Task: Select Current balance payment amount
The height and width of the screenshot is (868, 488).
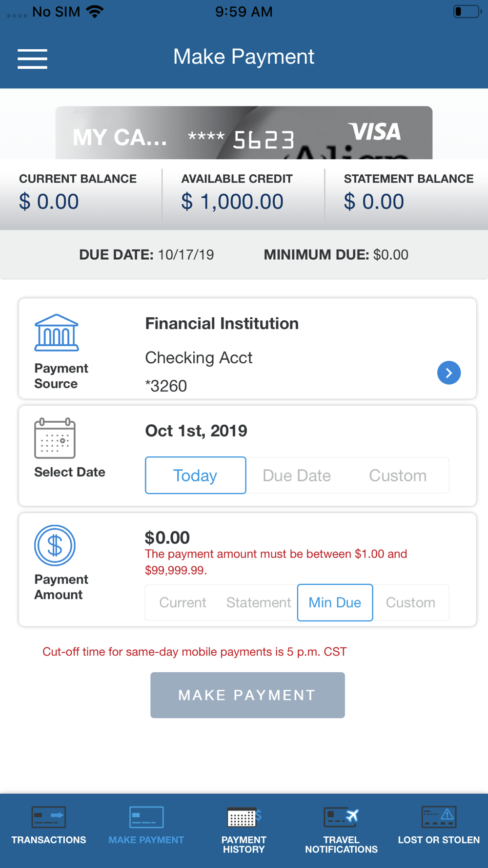Action: pos(183,602)
